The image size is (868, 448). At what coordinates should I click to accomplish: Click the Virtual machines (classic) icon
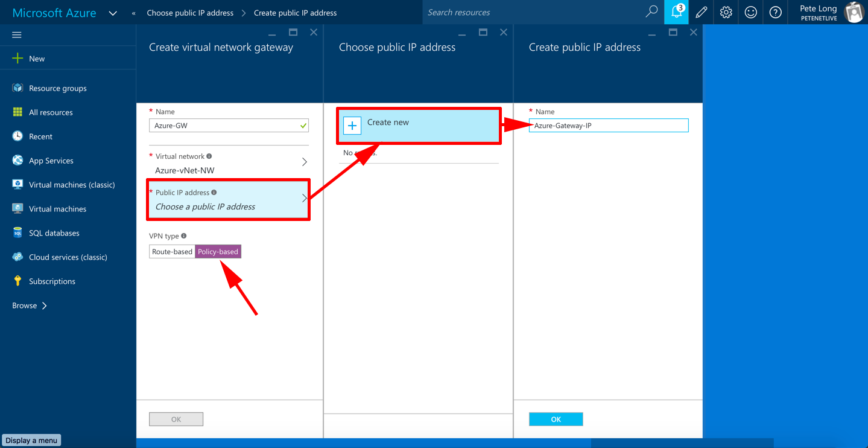17,185
